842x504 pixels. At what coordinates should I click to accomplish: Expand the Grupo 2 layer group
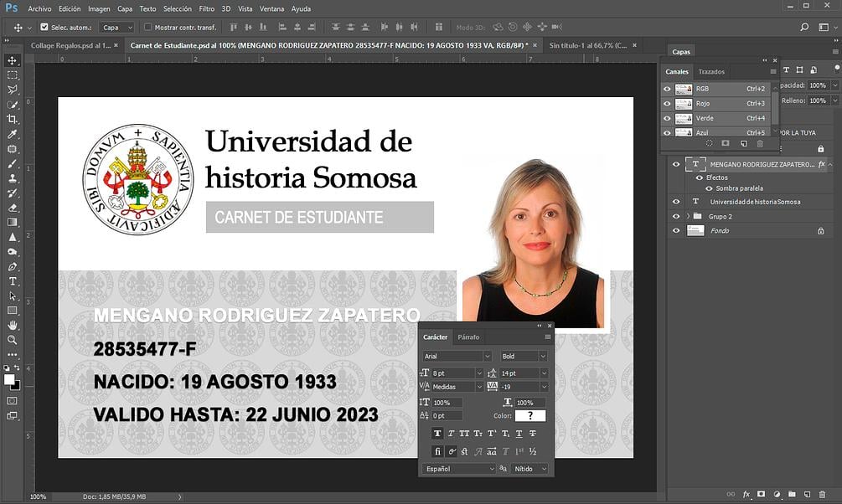[x=688, y=216]
